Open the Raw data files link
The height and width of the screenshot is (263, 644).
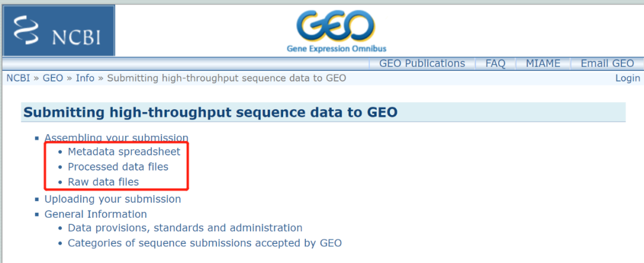[103, 182]
